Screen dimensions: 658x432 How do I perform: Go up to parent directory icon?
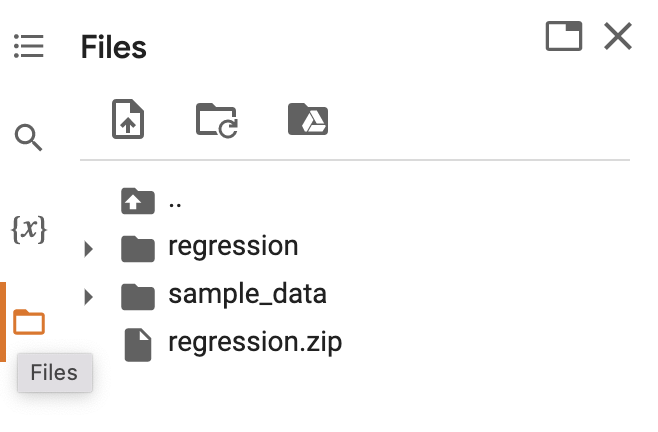(x=138, y=201)
